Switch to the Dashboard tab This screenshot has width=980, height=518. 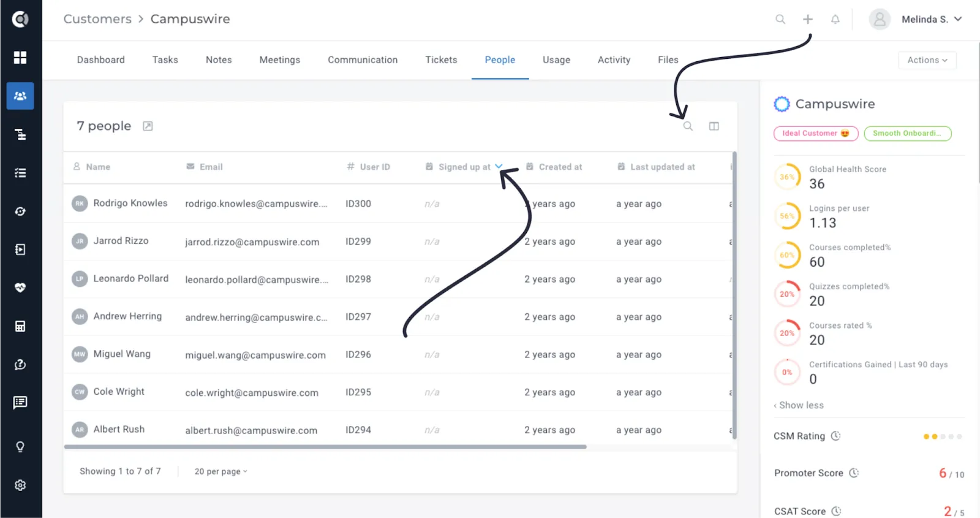point(101,60)
